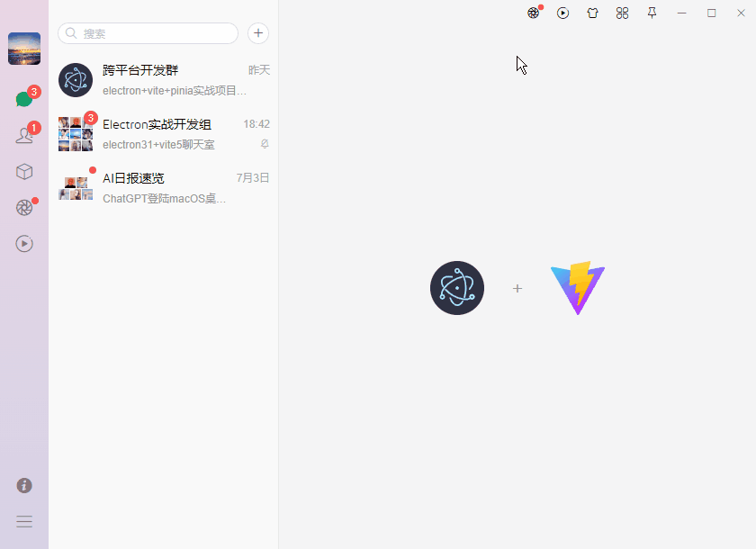Toggle the pin-window icon in title bar
Viewport: 756px width, 549px height.
[x=652, y=13]
